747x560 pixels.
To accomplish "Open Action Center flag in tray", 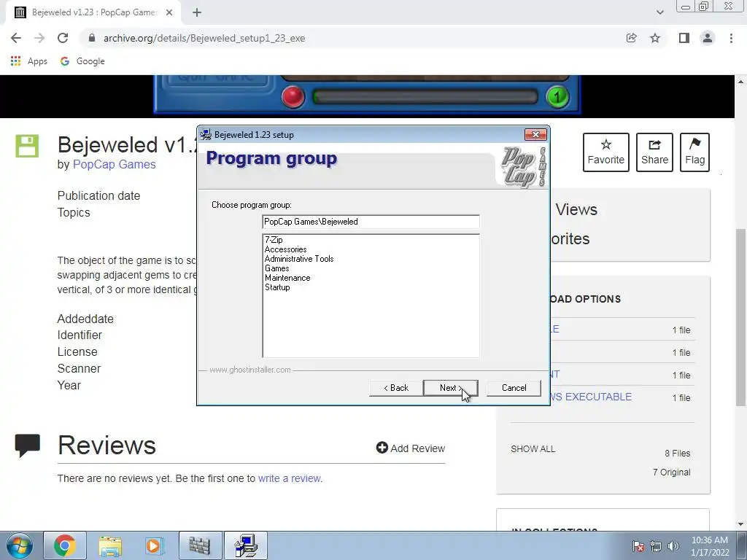I will pos(638,546).
